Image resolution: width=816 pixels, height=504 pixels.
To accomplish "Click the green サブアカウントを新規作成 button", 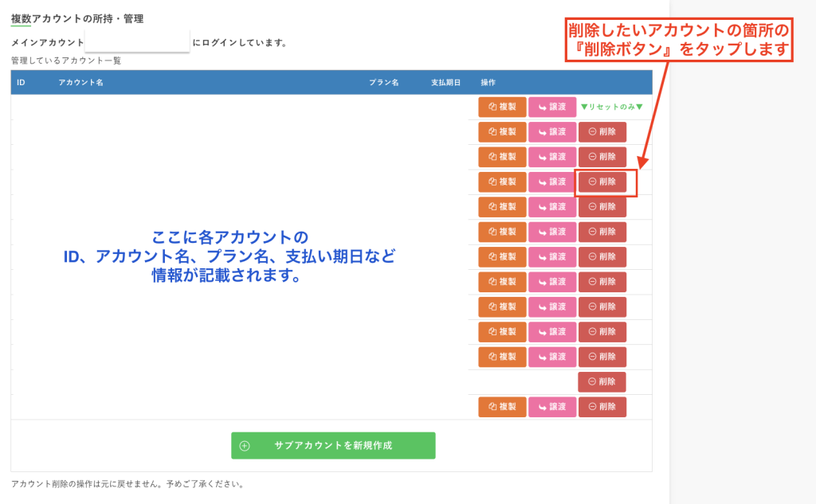I will [333, 446].
